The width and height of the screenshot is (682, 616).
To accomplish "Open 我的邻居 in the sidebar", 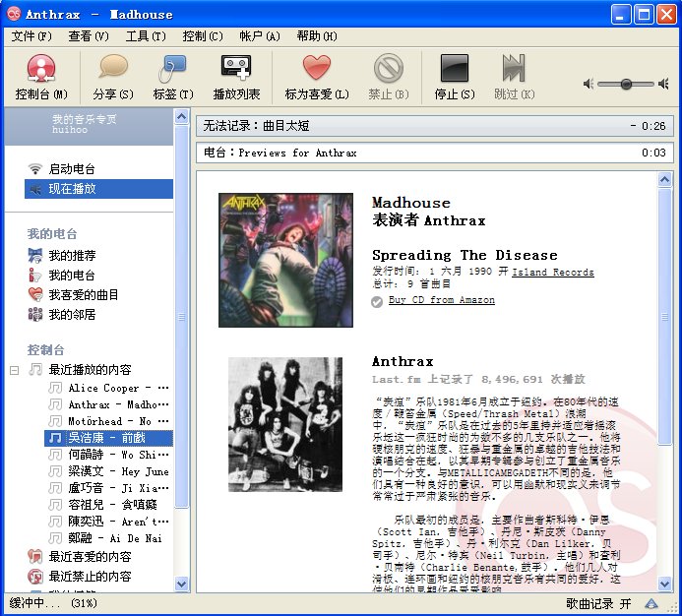I will 72,315.
